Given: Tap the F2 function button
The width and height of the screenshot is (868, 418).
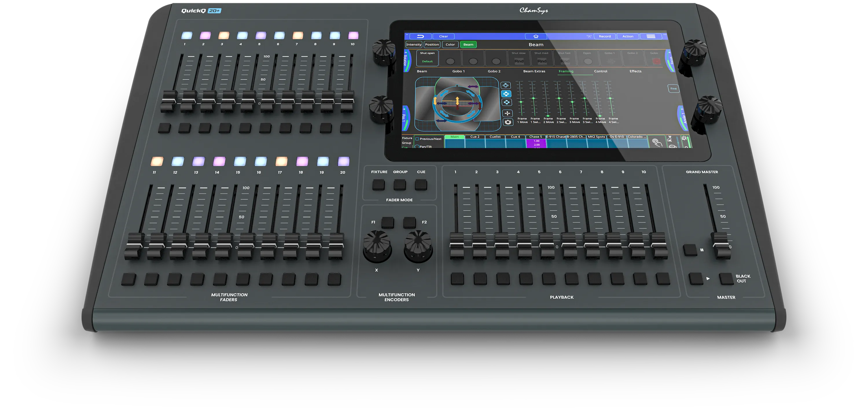Looking at the screenshot, I should click(x=410, y=223).
